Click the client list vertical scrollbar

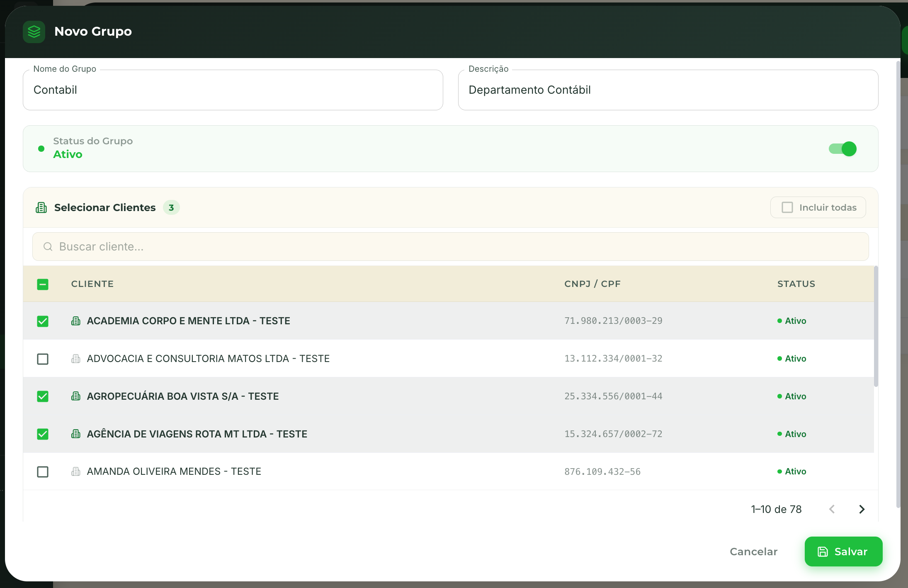[876, 326]
